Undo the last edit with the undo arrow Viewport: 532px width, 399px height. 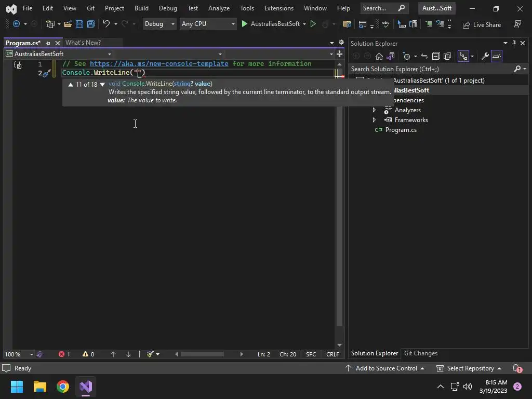(106, 24)
